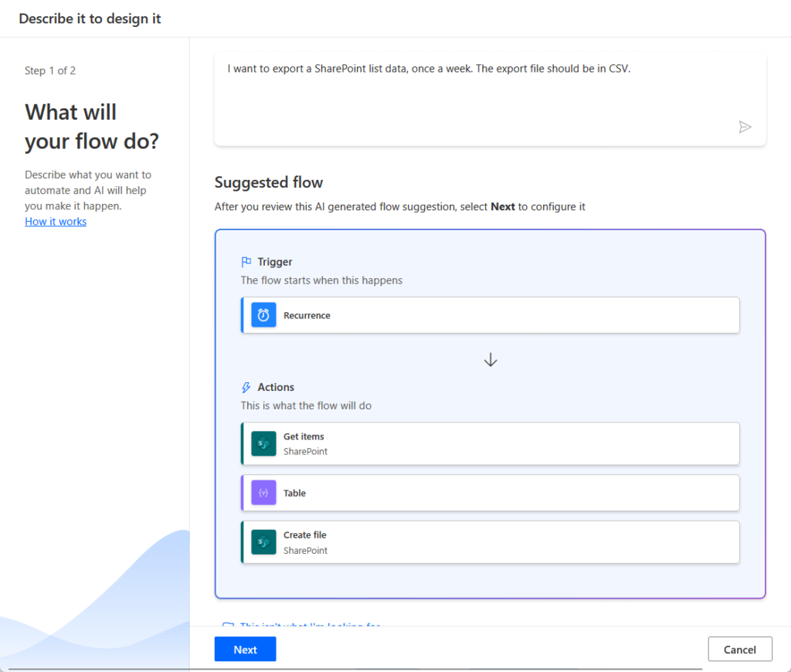The height and width of the screenshot is (672, 791).
Task: Click the Table data operation icon
Action: [x=263, y=493]
